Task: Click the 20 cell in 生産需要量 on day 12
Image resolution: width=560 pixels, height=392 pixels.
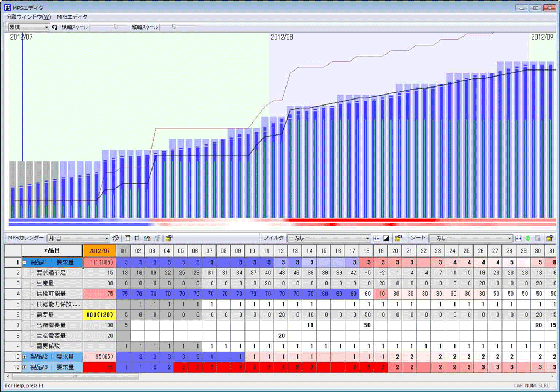Action: [281, 336]
